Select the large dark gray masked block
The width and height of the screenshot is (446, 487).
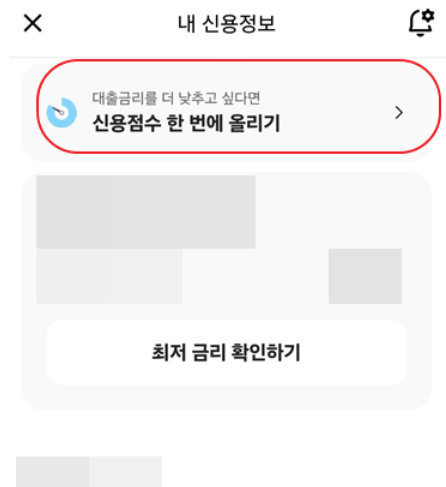[x=146, y=212]
